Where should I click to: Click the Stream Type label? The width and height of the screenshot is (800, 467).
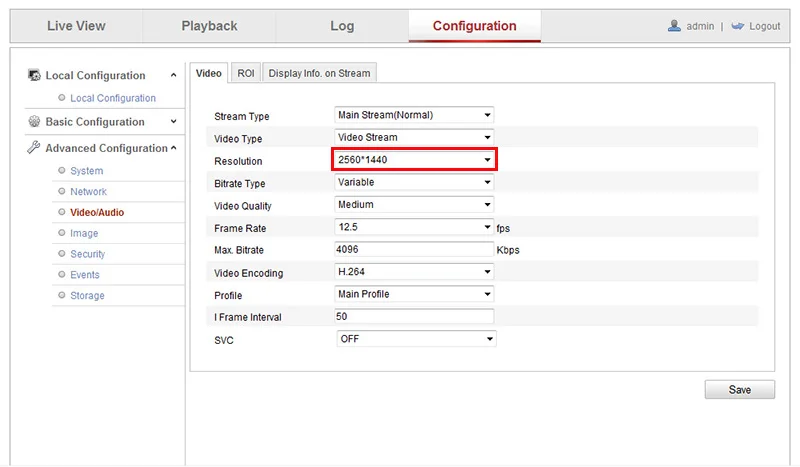[241, 116]
